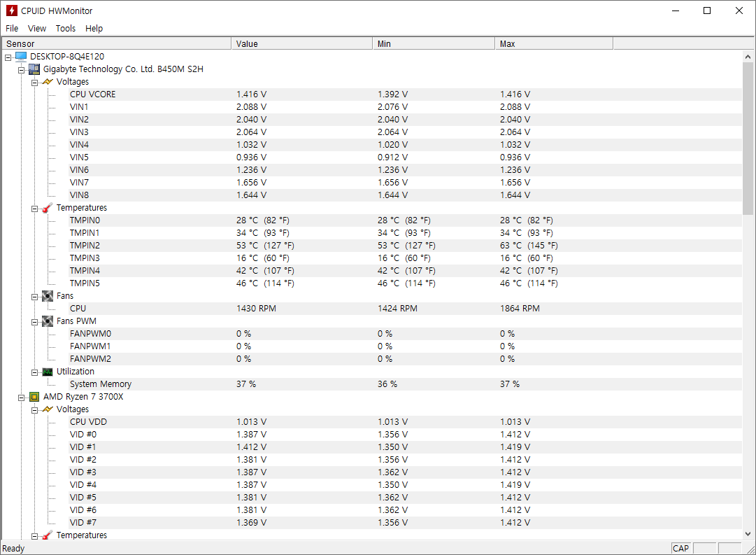Click the motherboard Temperatures thermometer icon
The image size is (756, 555).
[48, 208]
